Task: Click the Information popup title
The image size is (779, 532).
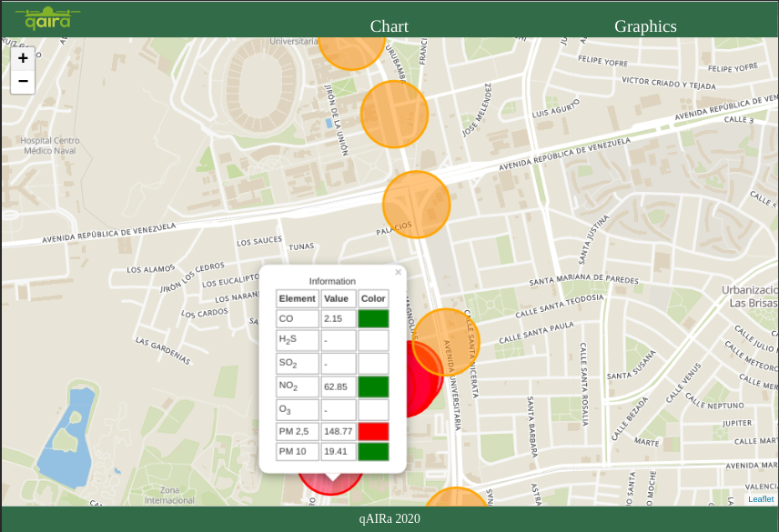Action: click(x=332, y=281)
